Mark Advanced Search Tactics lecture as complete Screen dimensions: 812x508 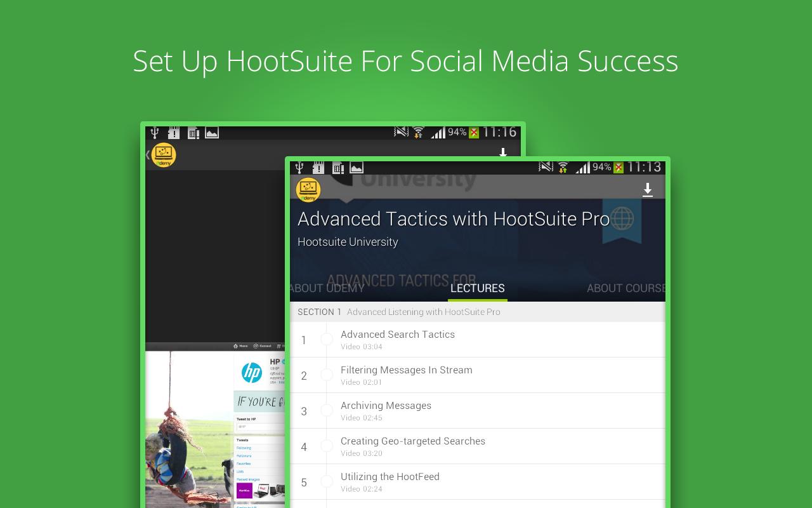pyautogui.click(x=328, y=340)
